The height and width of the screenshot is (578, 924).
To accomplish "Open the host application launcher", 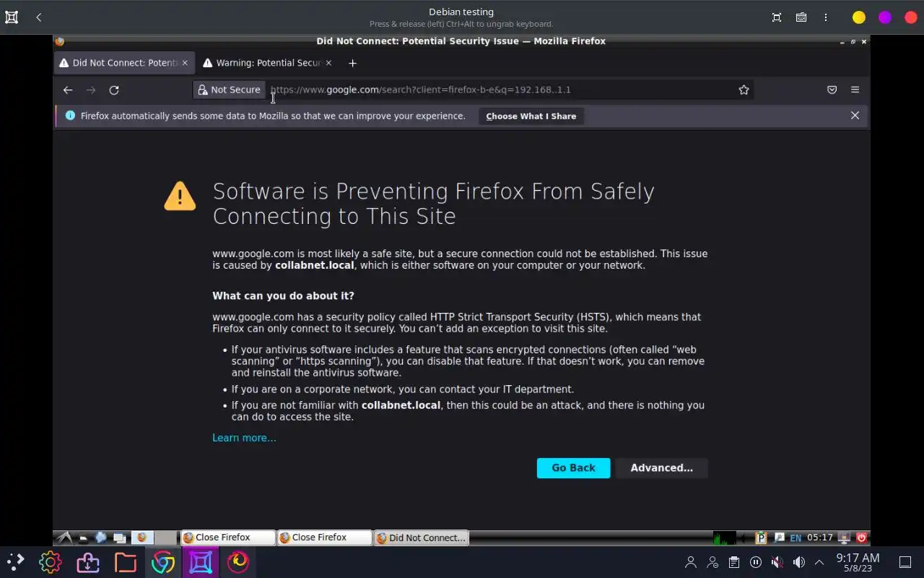I will coord(15,561).
